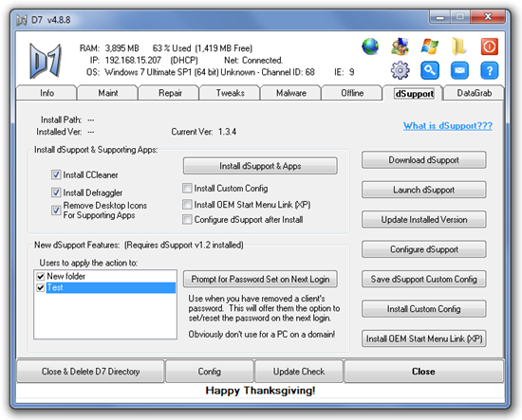Click Install OEM Start Menu Link (XP) button
Viewport: 522px width, 420px height.
(x=424, y=338)
